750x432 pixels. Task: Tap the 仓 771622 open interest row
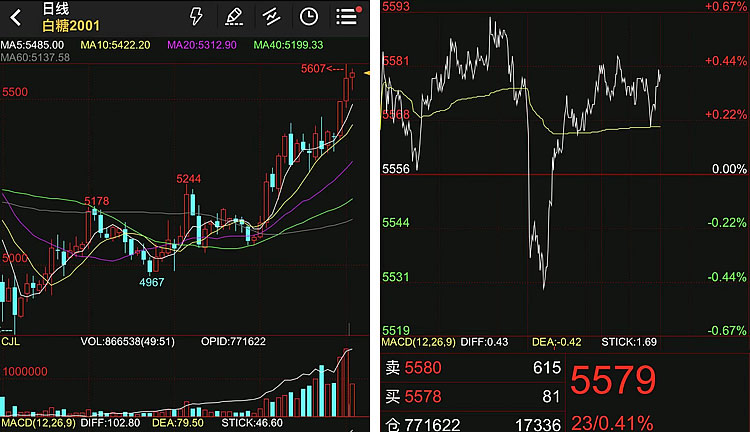[x=473, y=424]
